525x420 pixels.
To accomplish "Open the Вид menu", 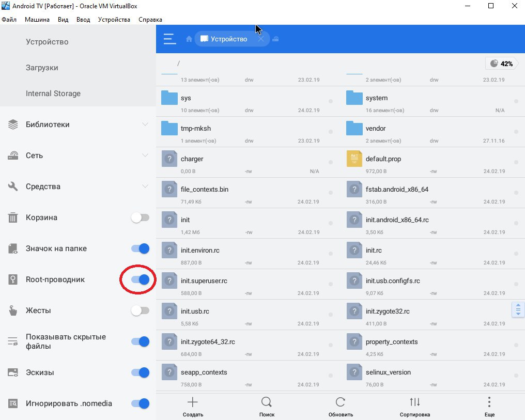I will coord(63,20).
